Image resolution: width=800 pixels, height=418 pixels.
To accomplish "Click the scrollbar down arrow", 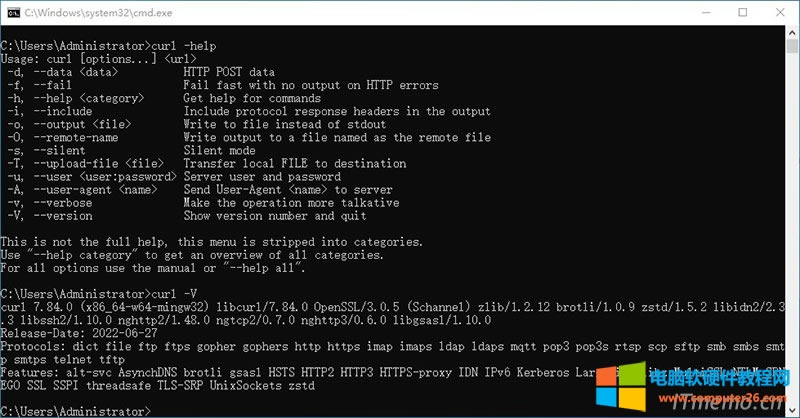I will click(x=790, y=409).
